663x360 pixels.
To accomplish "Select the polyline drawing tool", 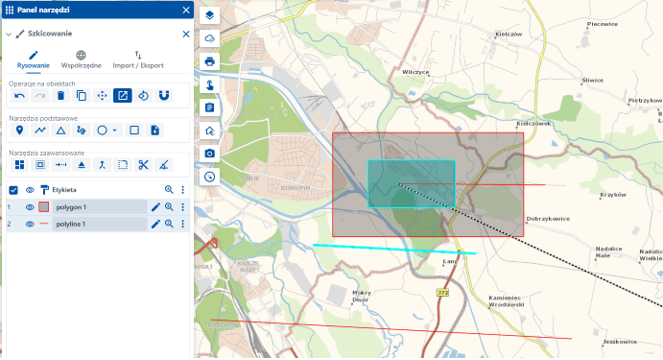I will (40, 130).
